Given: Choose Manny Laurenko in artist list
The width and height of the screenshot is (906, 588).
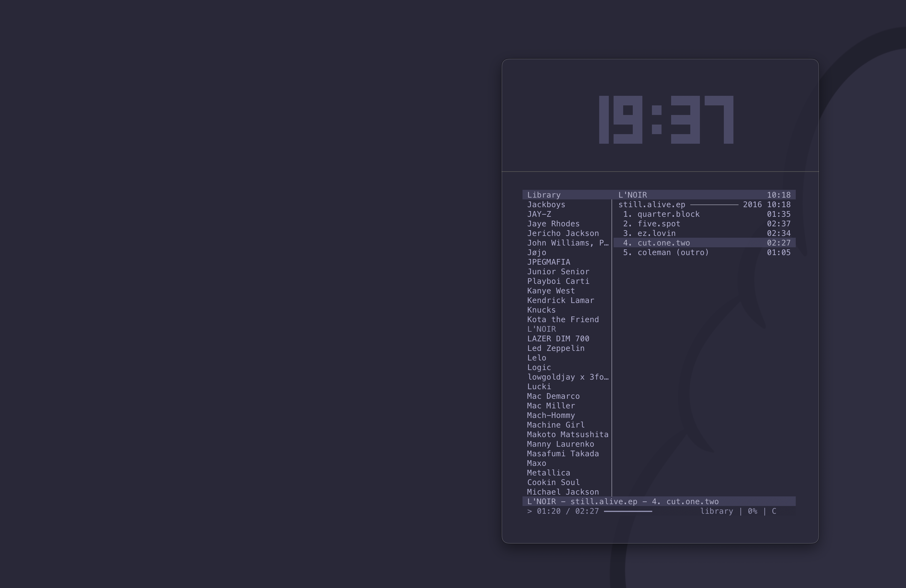Looking at the screenshot, I should (x=560, y=444).
